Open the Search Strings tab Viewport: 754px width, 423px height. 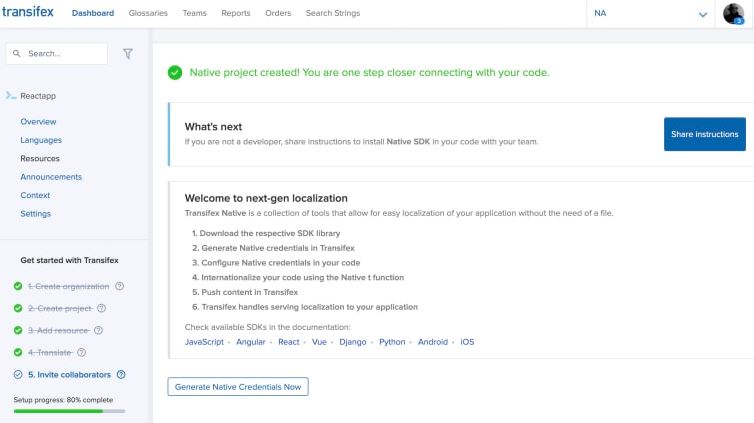point(333,13)
